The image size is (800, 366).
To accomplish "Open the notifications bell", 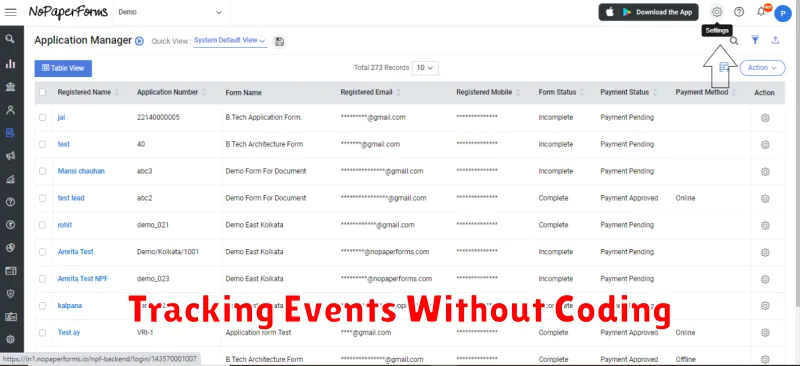I will coord(762,11).
